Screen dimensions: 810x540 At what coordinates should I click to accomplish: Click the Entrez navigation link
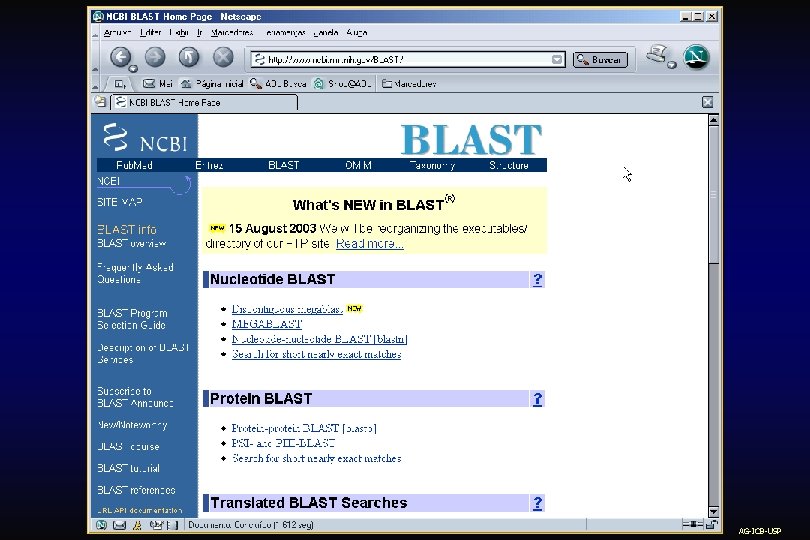pos(209,165)
